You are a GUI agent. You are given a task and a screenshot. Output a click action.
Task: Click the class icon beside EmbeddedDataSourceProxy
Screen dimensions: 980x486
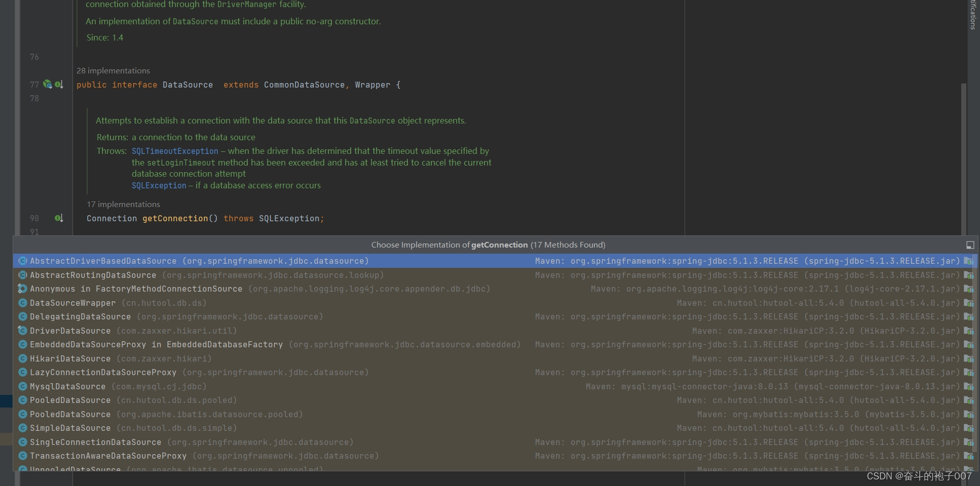point(23,344)
